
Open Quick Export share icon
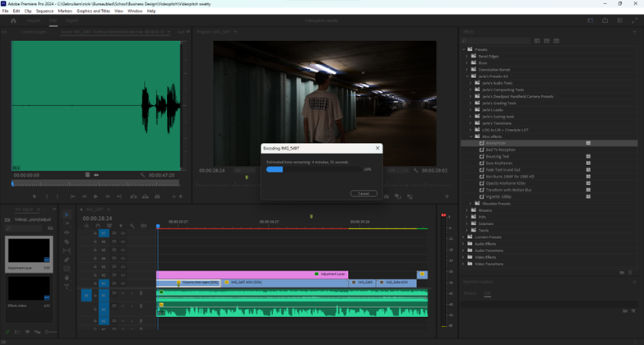tap(605, 21)
